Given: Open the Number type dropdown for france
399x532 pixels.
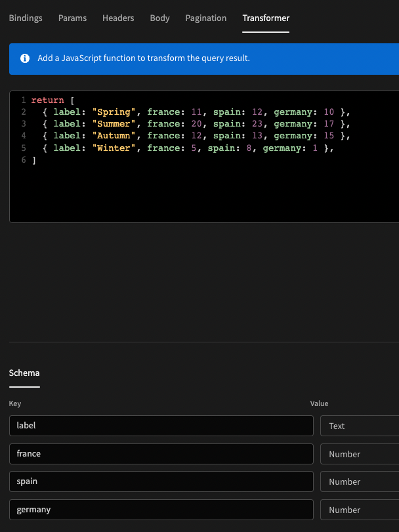Looking at the screenshot, I should pos(360,454).
